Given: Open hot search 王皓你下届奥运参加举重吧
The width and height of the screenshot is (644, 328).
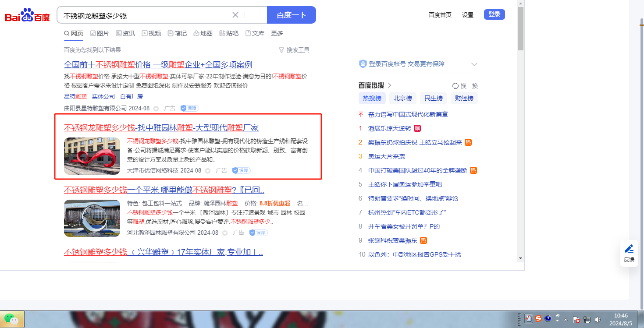Looking at the screenshot, I should (x=405, y=184).
